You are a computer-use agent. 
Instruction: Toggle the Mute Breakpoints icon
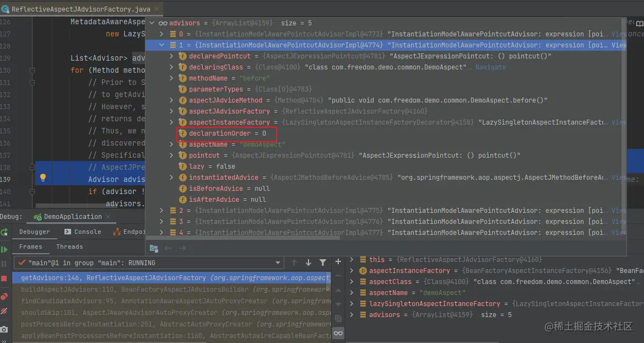4,312
